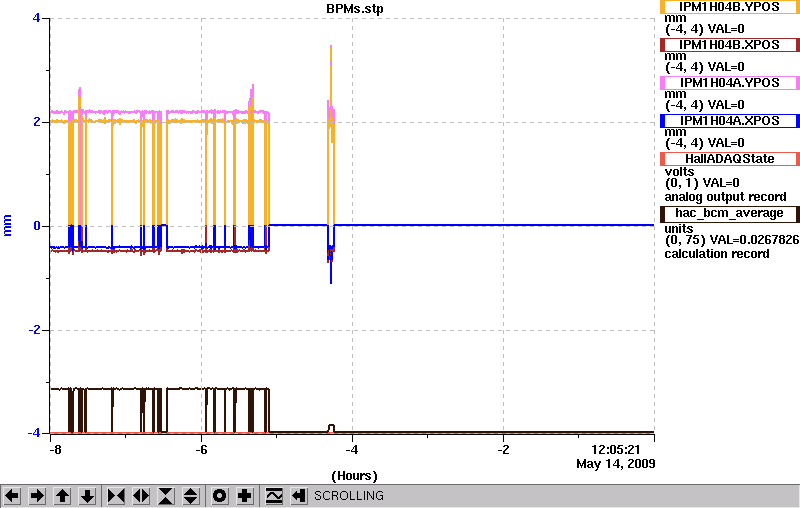Click the 'calculation record' description text
The image size is (800, 508).
click(717, 253)
